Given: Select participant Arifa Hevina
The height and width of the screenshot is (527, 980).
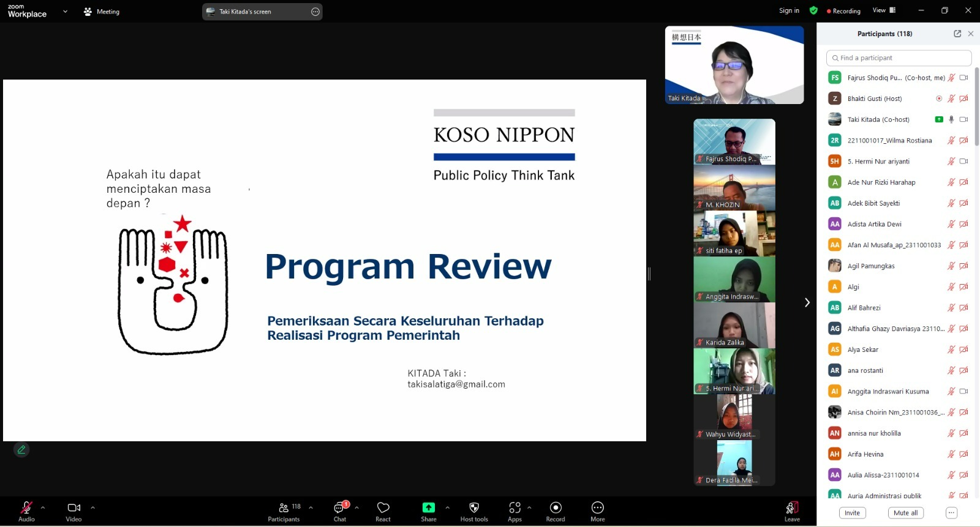Looking at the screenshot, I should pyautogui.click(x=899, y=454).
